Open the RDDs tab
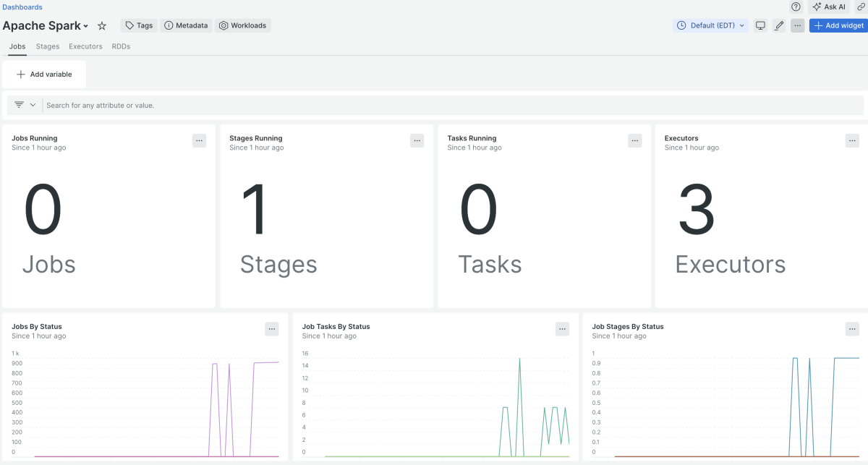Viewport: 868px width, 465px height. (121, 46)
